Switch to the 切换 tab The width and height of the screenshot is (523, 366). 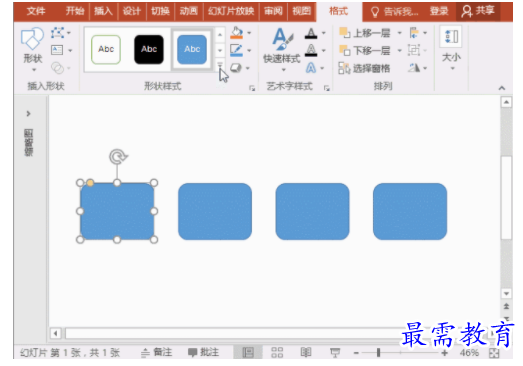click(x=160, y=11)
